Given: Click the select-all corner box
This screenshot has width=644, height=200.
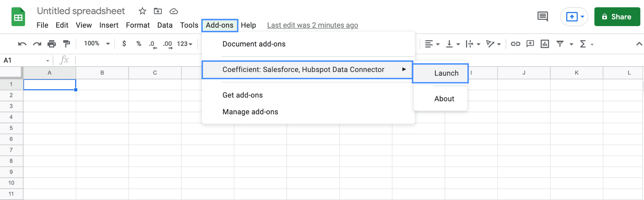Looking at the screenshot, I should click(11, 73).
